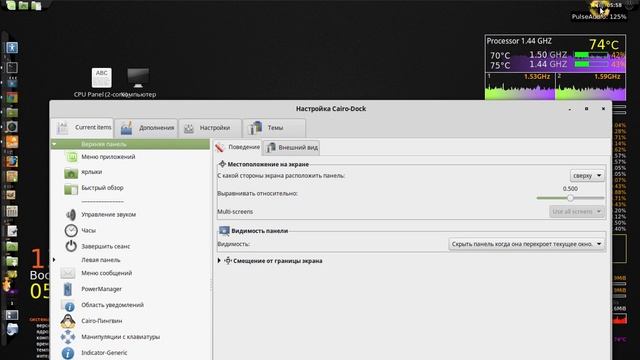Switch to the Дополнения tab

click(x=146, y=128)
